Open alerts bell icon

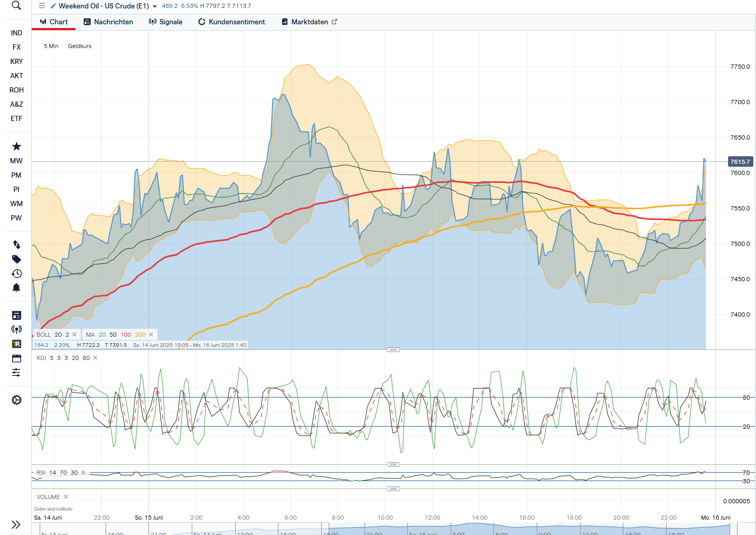coord(16,288)
